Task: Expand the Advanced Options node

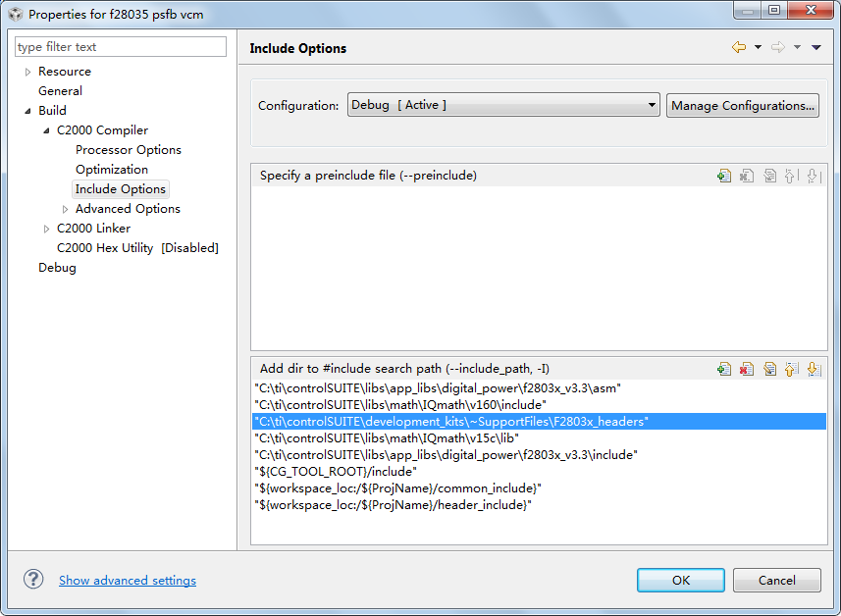Action: click(x=65, y=209)
